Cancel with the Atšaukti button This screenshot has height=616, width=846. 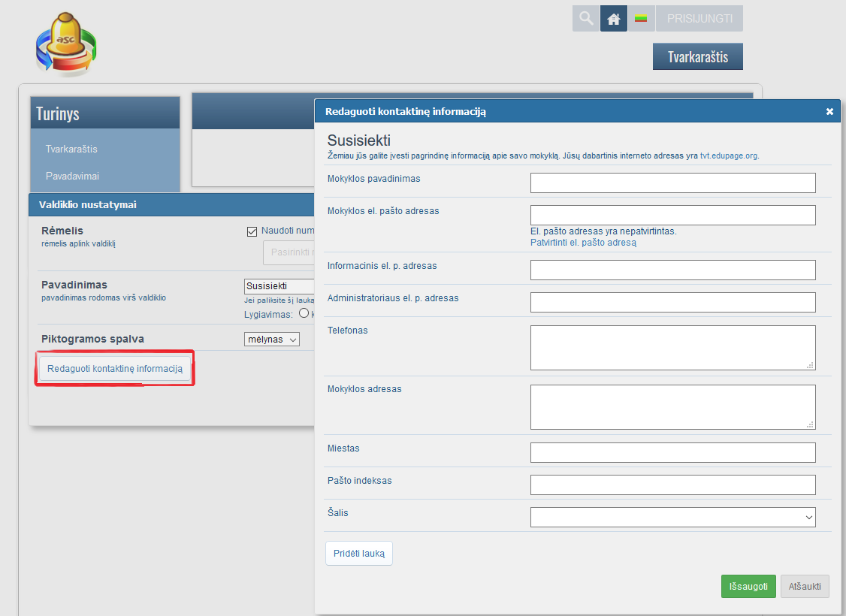[x=805, y=587]
